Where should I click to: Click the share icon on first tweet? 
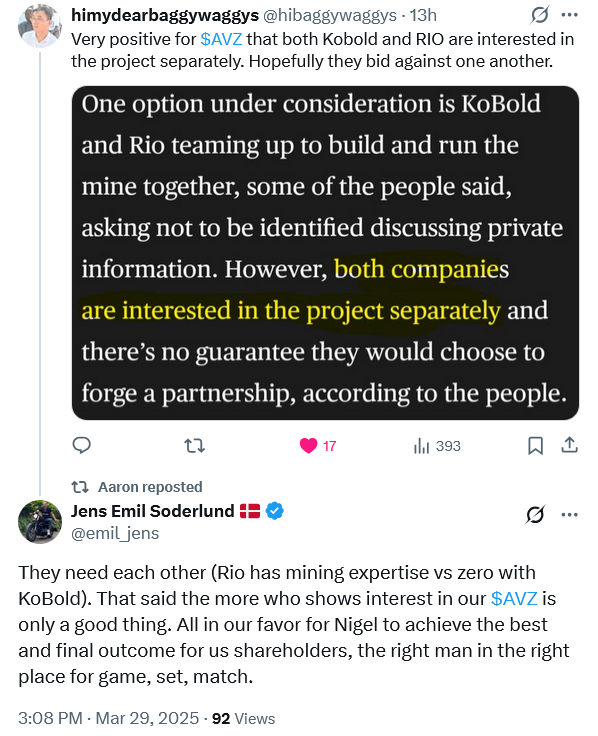(569, 445)
